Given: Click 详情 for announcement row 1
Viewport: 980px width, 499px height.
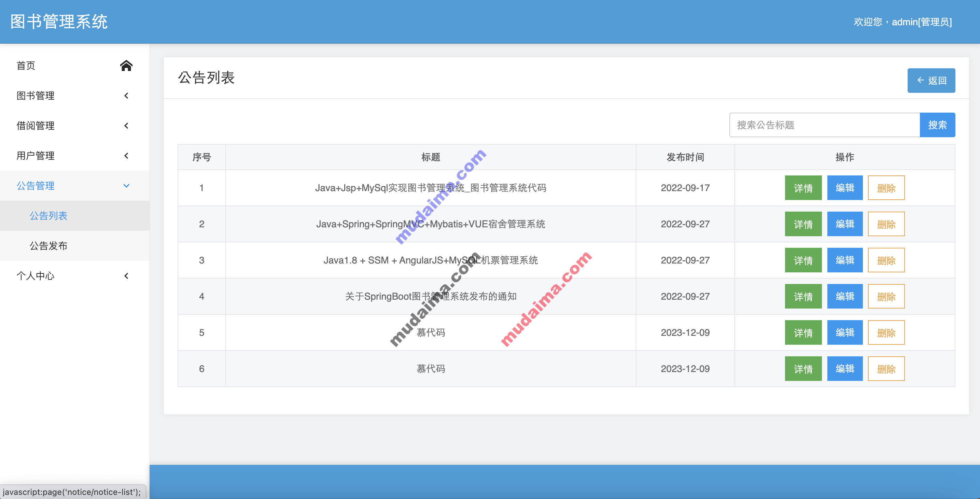Looking at the screenshot, I should point(803,188).
